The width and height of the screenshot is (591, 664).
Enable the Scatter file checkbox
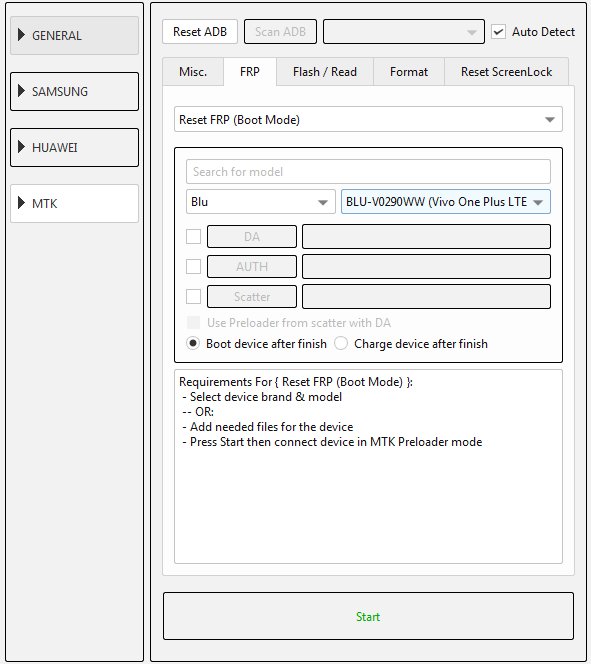click(193, 296)
